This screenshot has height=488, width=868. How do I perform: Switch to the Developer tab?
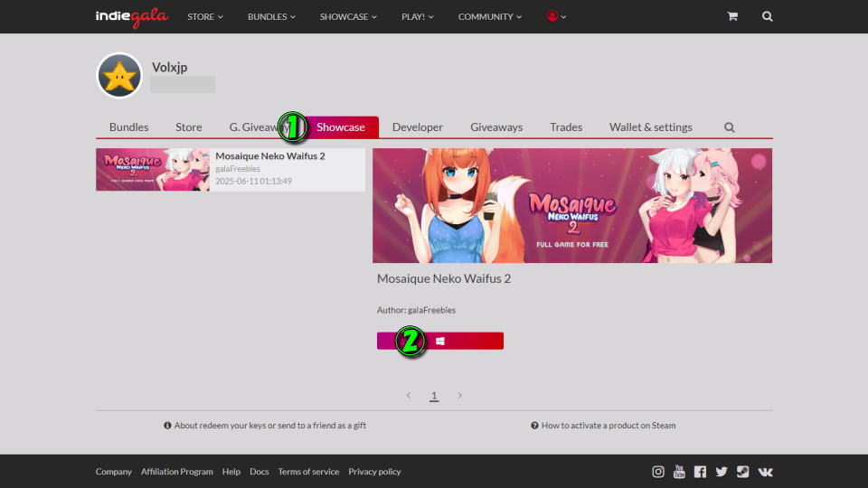[418, 127]
